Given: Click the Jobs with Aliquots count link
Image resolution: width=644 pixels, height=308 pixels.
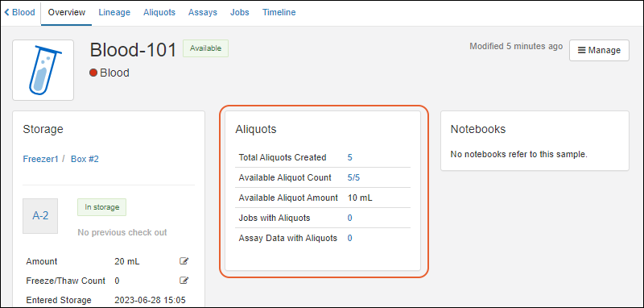Looking at the screenshot, I should pos(350,218).
